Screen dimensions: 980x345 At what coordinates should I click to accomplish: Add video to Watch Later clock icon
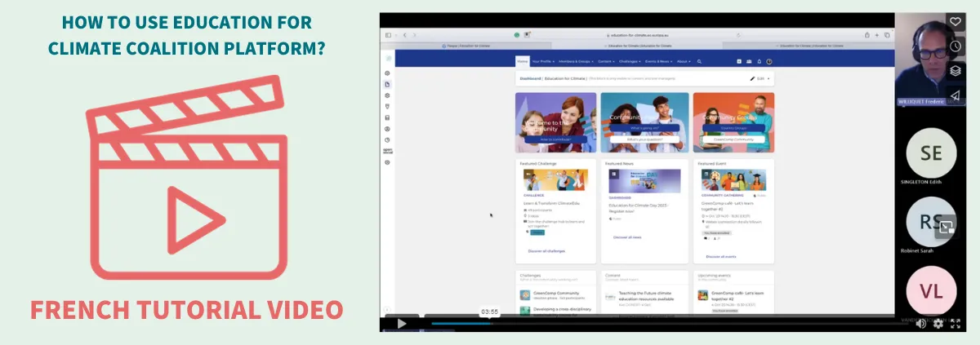click(955, 46)
